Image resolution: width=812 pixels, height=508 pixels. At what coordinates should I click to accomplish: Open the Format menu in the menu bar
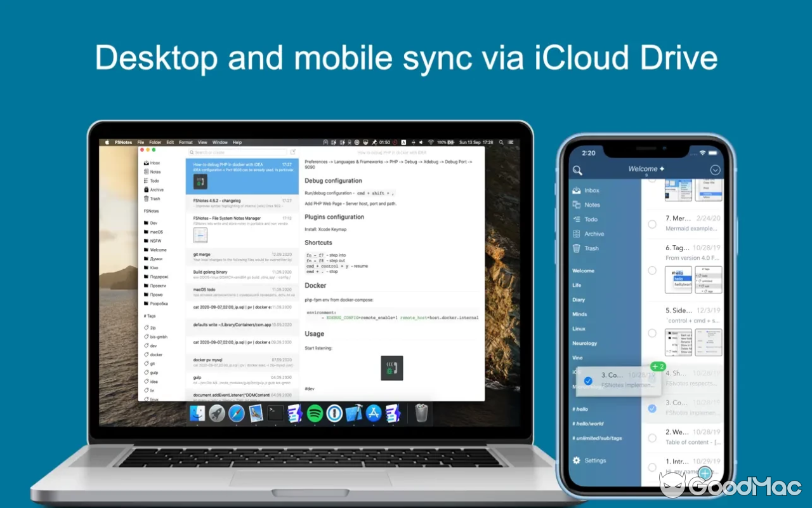click(185, 142)
